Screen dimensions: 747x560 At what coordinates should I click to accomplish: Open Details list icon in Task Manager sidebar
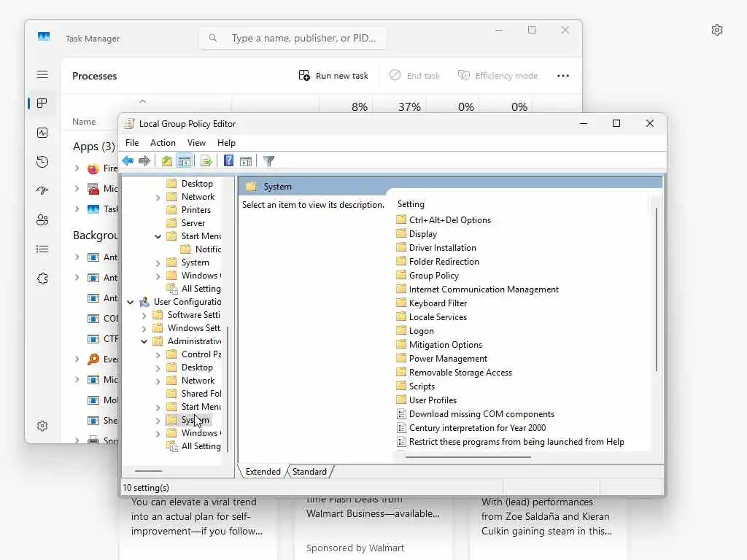(42, 249)
